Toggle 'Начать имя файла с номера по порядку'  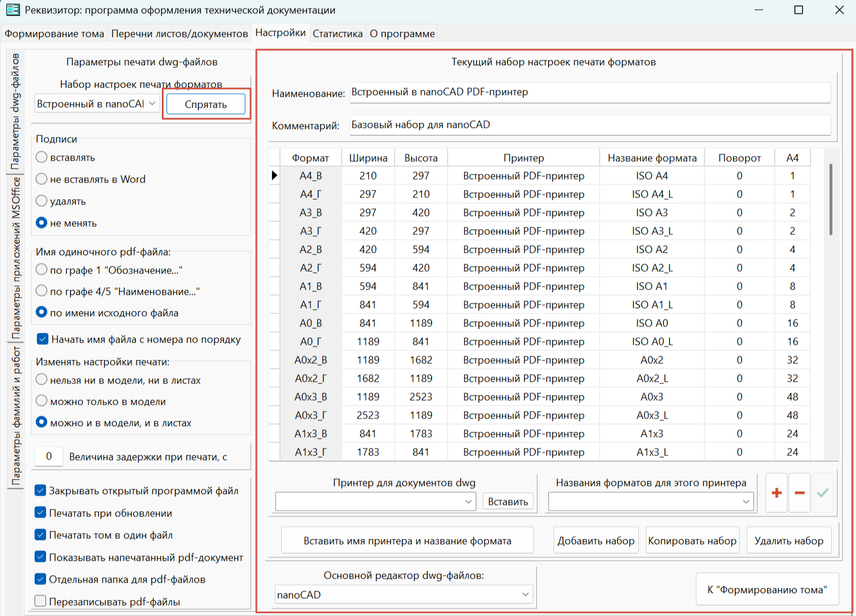[43, 339]
